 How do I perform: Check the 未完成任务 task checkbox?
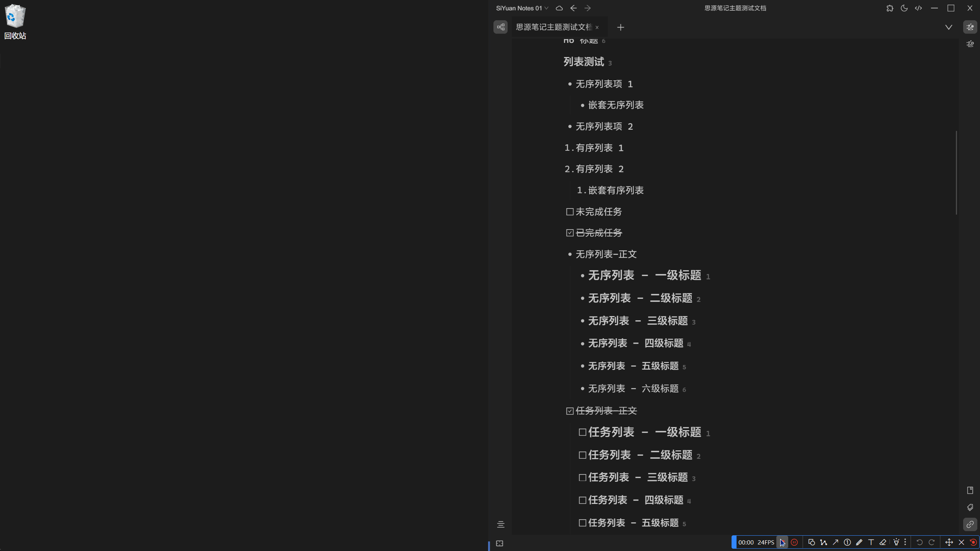point(569,212)
